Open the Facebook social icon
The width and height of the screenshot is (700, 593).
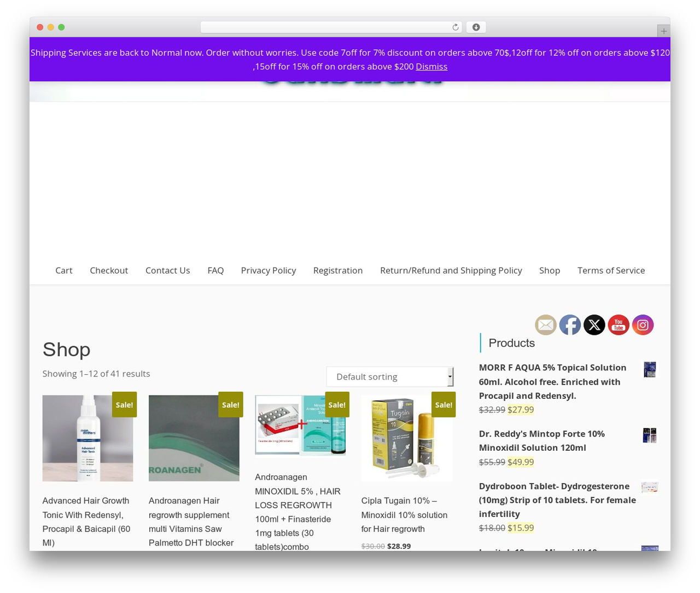[x=570, y=325]
